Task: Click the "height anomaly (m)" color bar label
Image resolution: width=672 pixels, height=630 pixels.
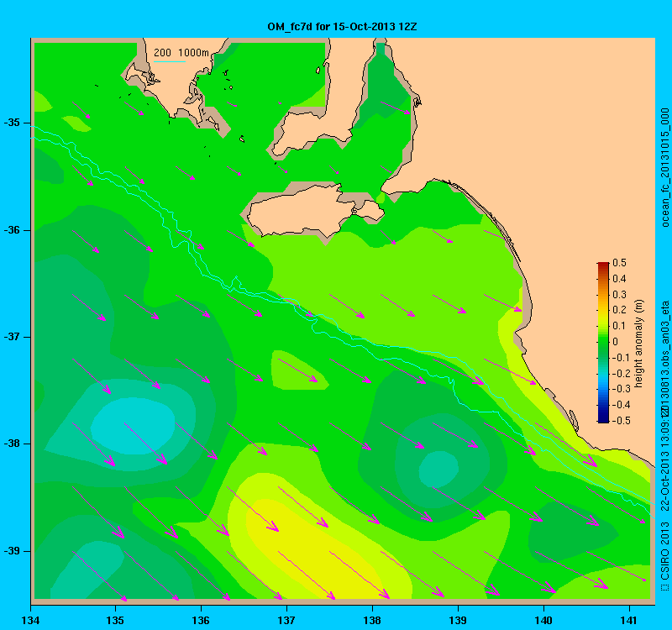Action: 639,344
